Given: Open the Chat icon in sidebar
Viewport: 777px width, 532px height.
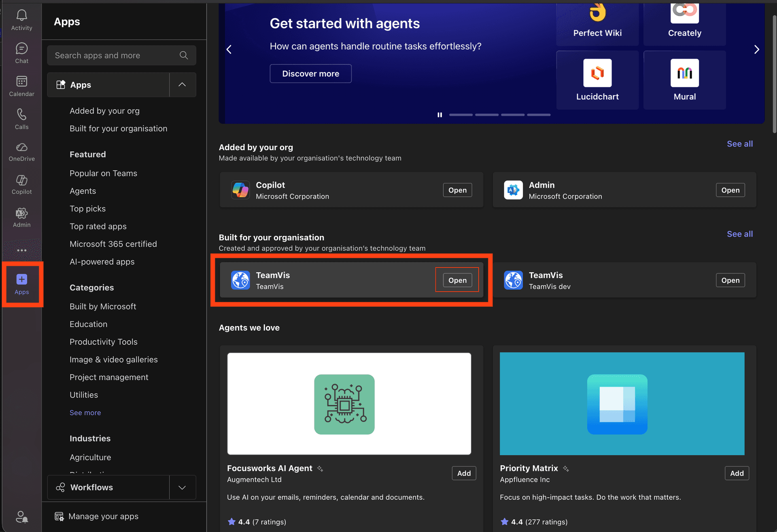Looking at the screenshot, I should 21,49.
